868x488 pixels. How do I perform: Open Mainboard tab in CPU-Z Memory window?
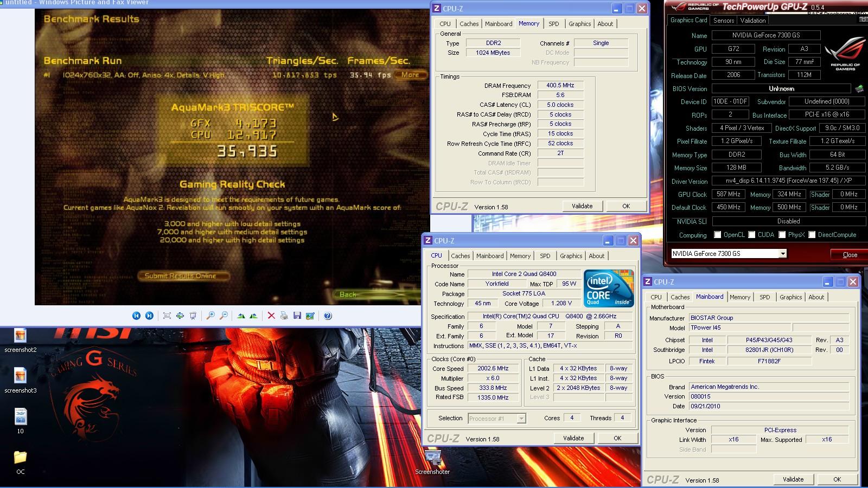point(499,24)
